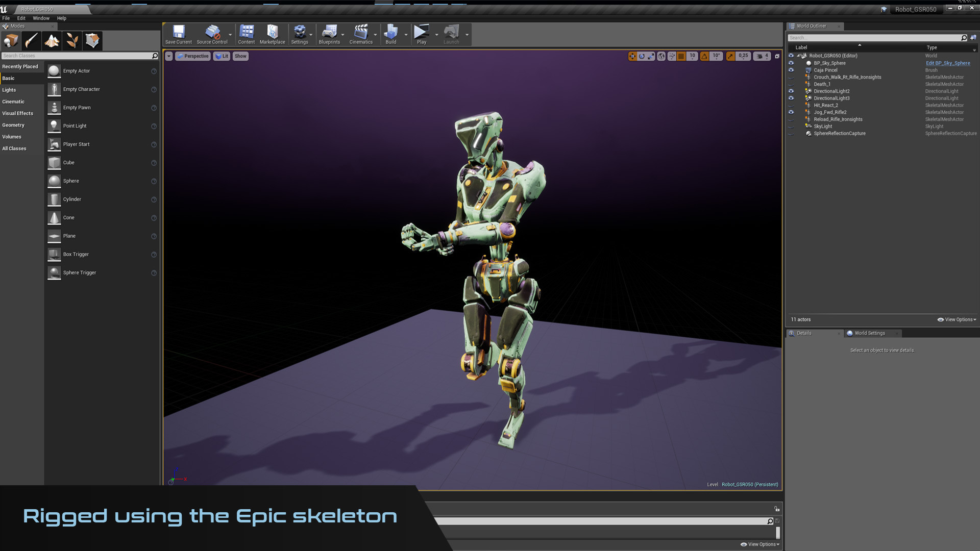The width and height of the screenshot is (980, 551).
Task: Show the hidden Death_1 actor
Action: click(x=792, y=84)
